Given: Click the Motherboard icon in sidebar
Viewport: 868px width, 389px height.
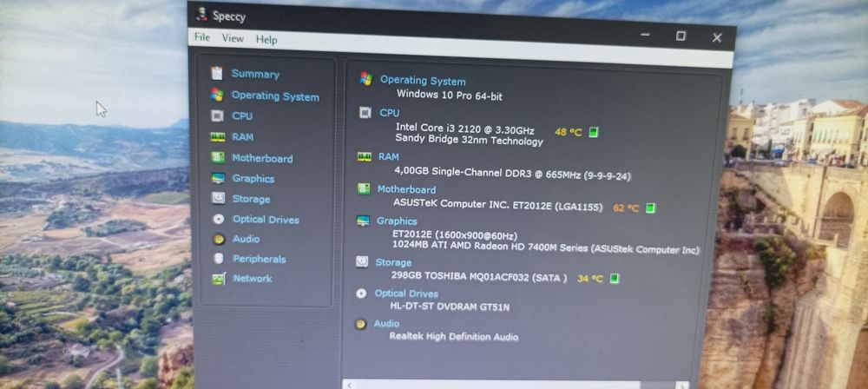Looking at the screenshot, I should [x=218, y=157].
